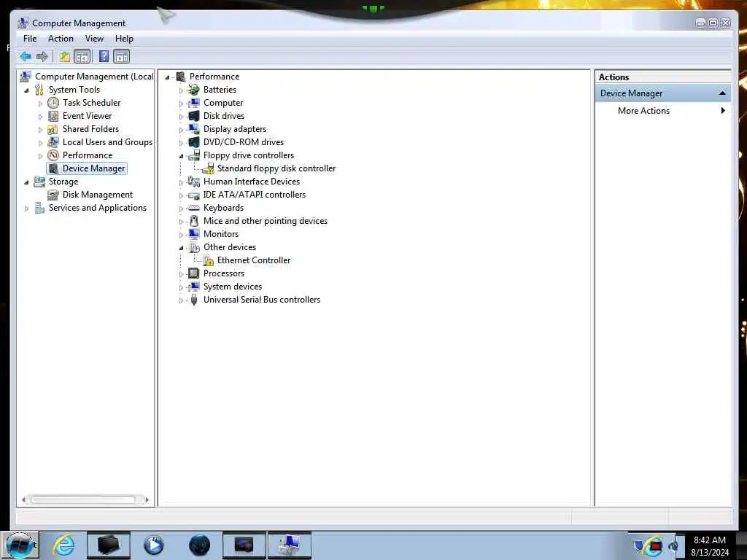Toggle Show/Hide Console Tree toolbar icon
The image size is (747, 560).
[82, 57]
